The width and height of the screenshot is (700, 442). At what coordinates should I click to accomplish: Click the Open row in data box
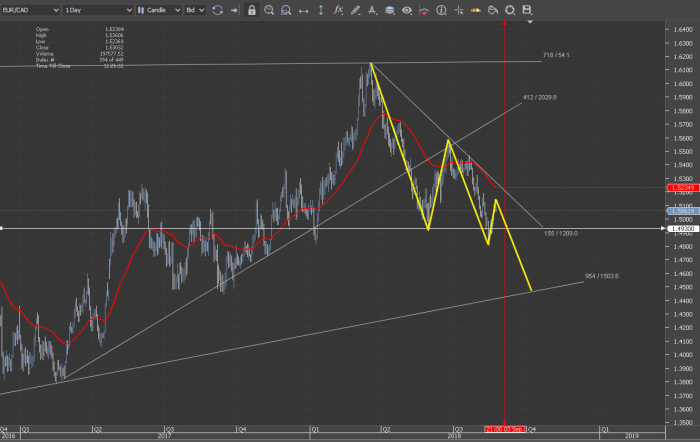tap(79, 29)
